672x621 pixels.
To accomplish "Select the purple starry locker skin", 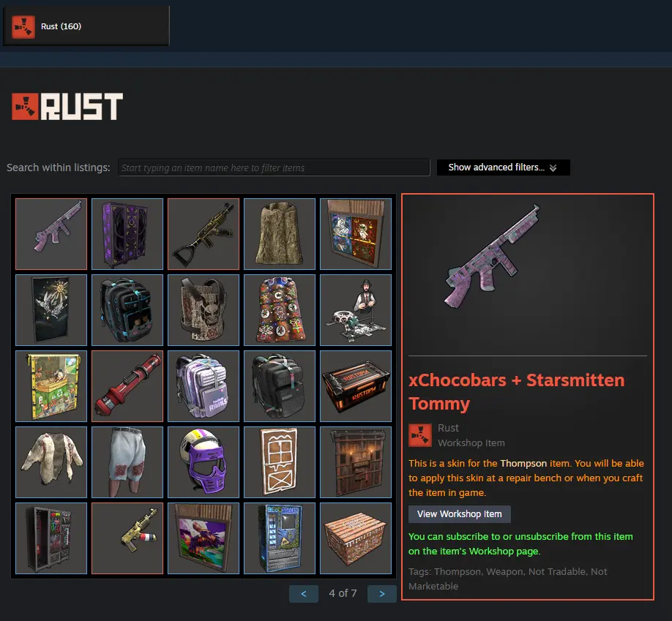I will (x=127, y=234).
